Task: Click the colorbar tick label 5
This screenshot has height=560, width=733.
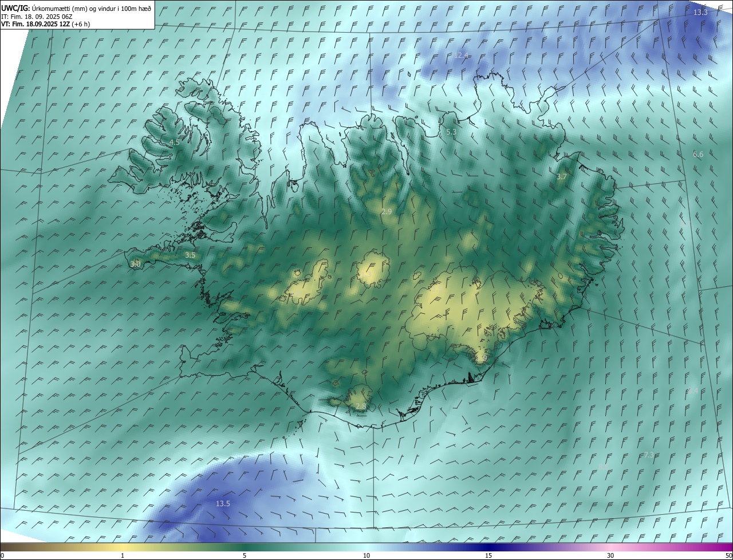Action: [245, 555]
